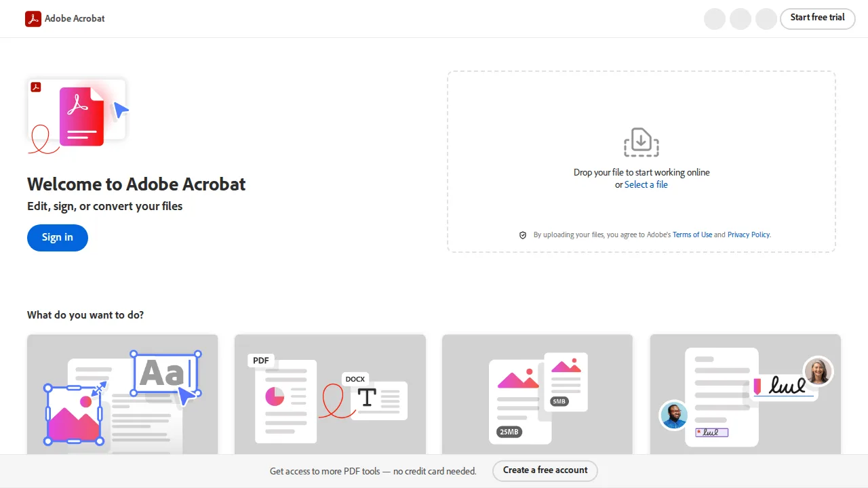Click the Start free trial button
Screen dimensions: 868x488
pos(817,18)
